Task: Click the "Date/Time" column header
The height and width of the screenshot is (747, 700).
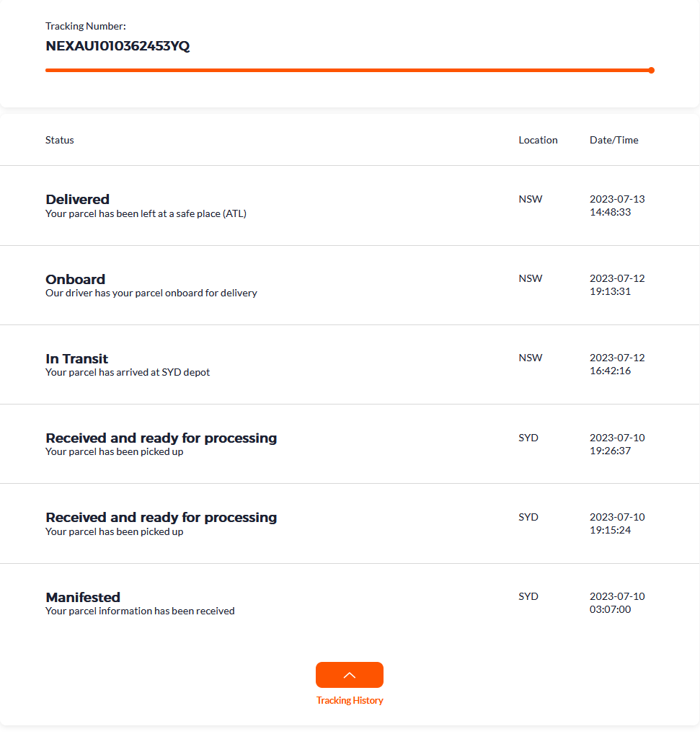Action: pyautogui.click(x=614, y=140)
